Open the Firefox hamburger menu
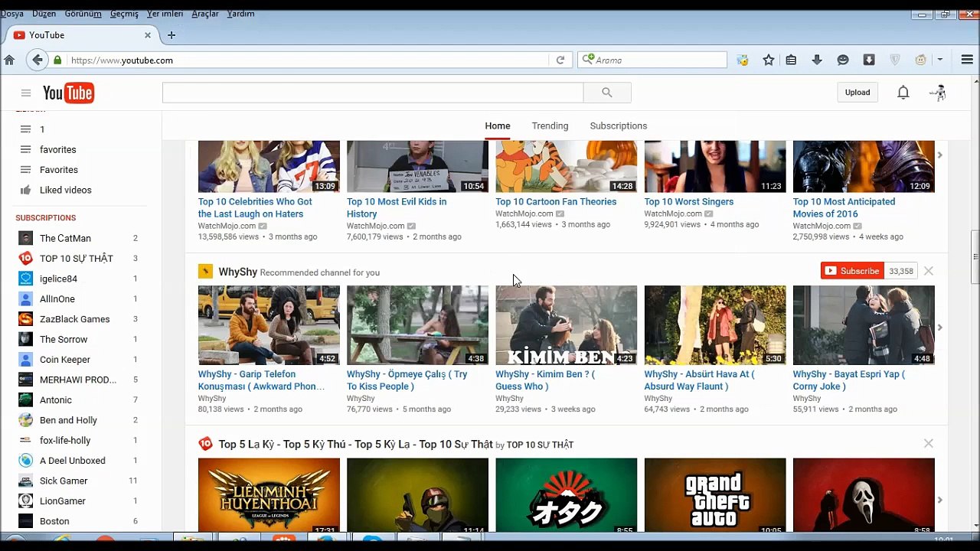The width and height of the screenshot is (980, 551). (x=967, y=60)
